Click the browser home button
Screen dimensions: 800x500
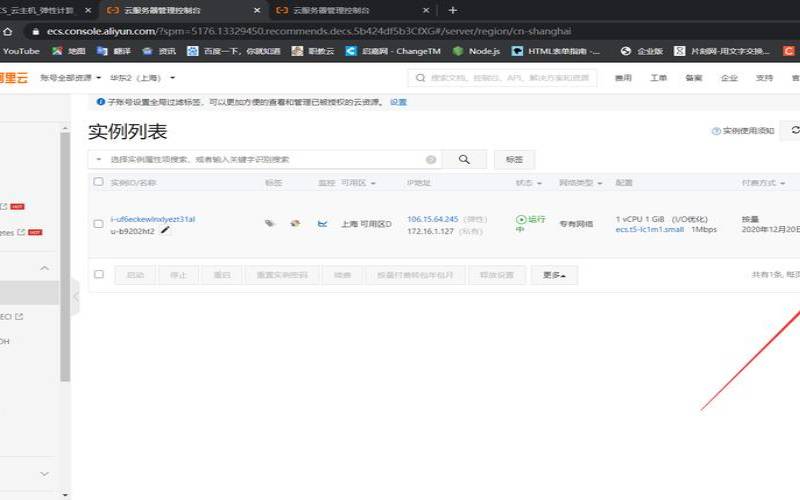[x=8, y=31]
